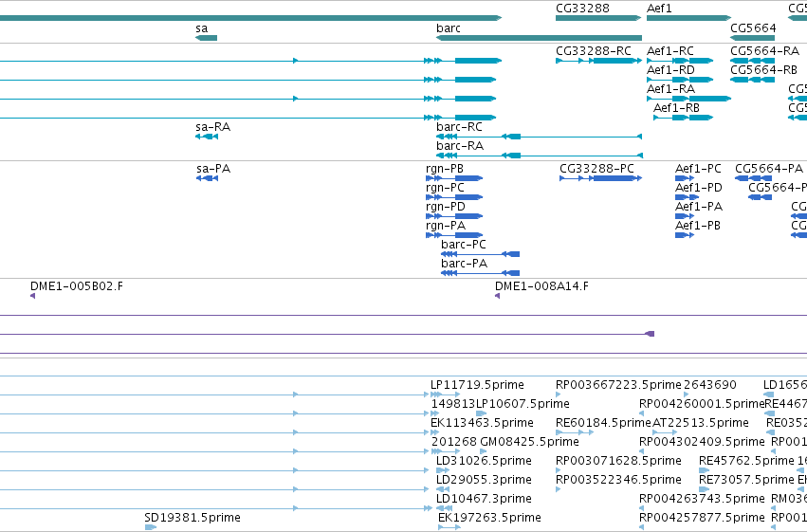The height and width of the screenshot is (532, 807).
Task: Select protein feature rgn-PC
Action: [x=454, y=197]
